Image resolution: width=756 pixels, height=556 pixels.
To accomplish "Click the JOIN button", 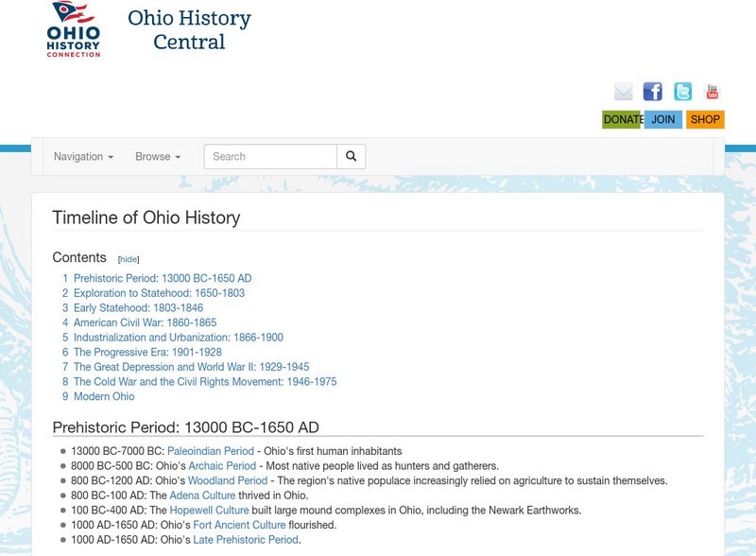I will (663, 120).
